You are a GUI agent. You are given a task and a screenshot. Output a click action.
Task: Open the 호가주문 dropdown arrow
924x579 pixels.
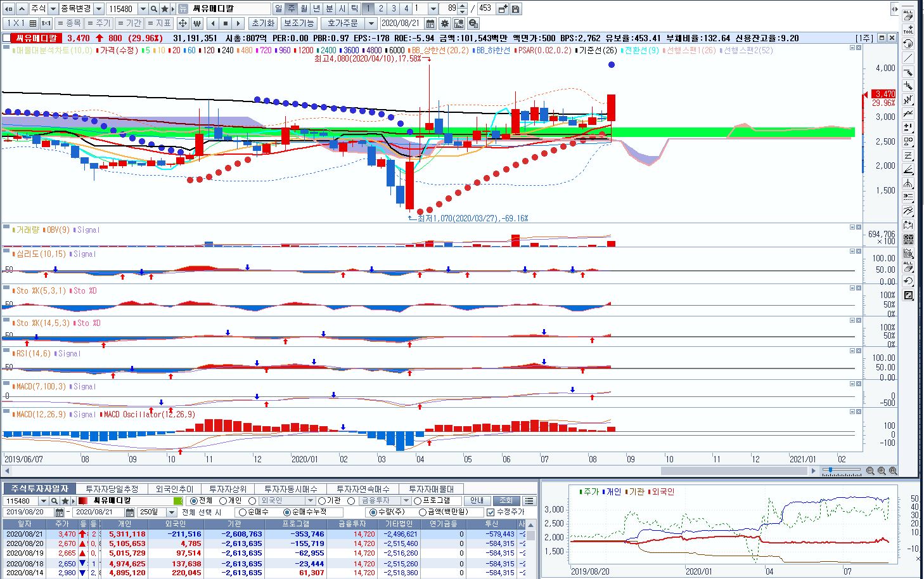371,23
